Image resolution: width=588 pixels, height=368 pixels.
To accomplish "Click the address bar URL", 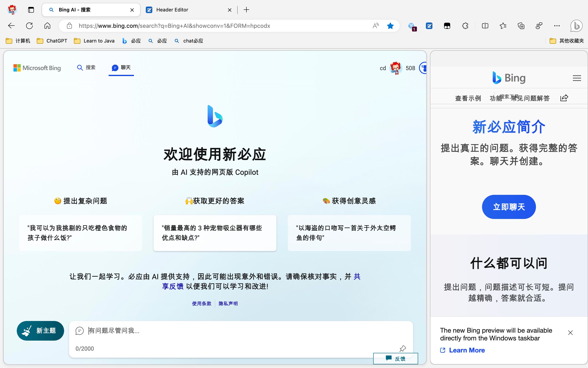I will pyautogui.click(x=174, y=26).
